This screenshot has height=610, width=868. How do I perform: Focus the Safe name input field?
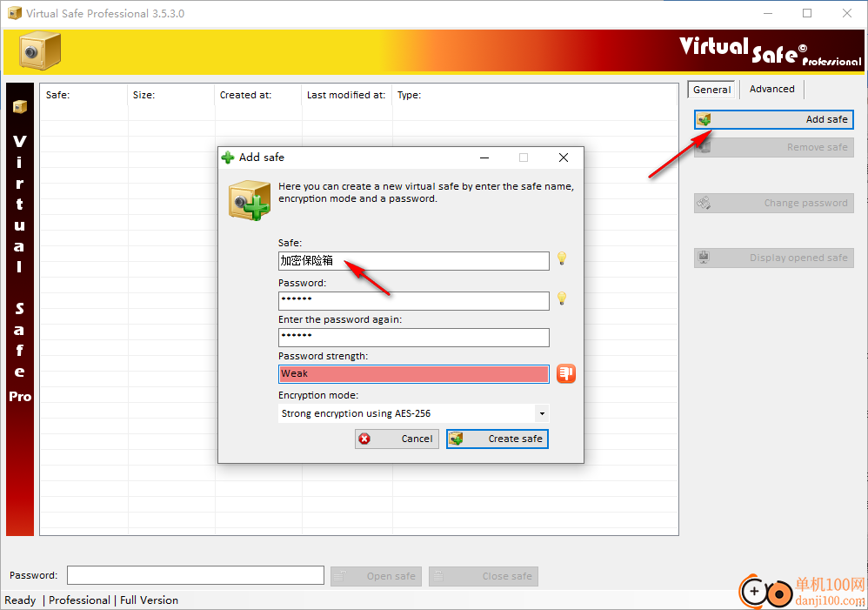tap(413, 261)
